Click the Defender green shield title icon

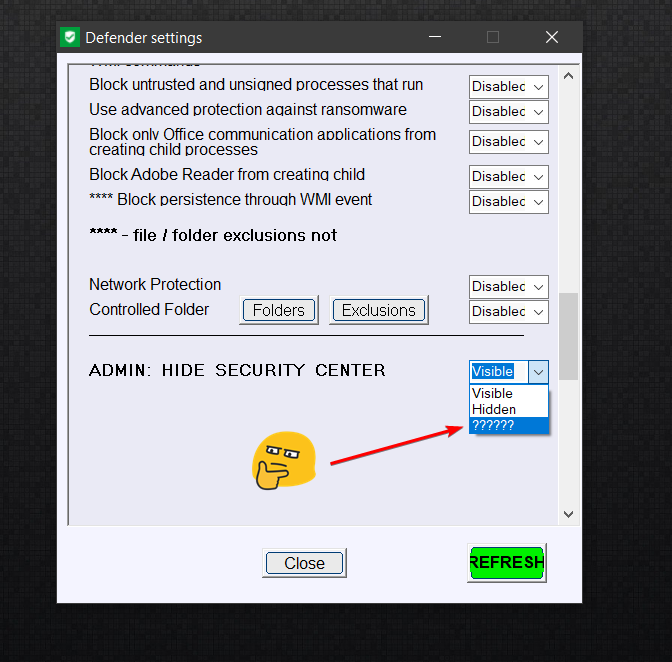pos(70,37)
